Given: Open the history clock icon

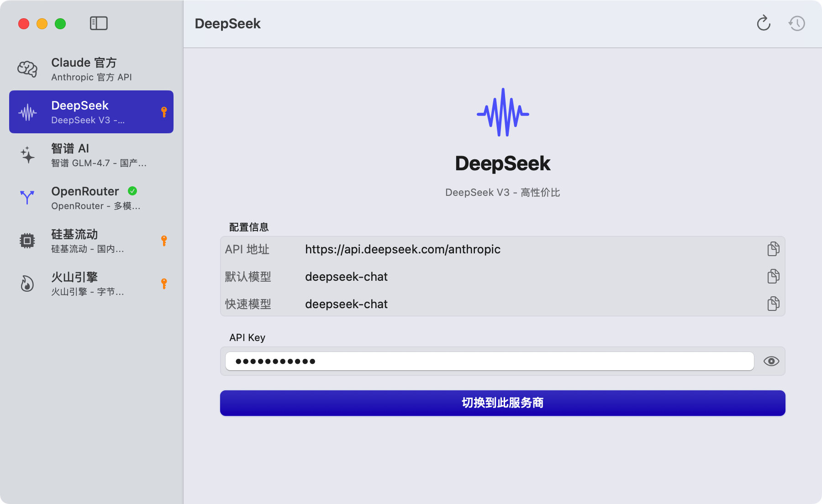Looking at the screenshot, I should click(797, 23).
